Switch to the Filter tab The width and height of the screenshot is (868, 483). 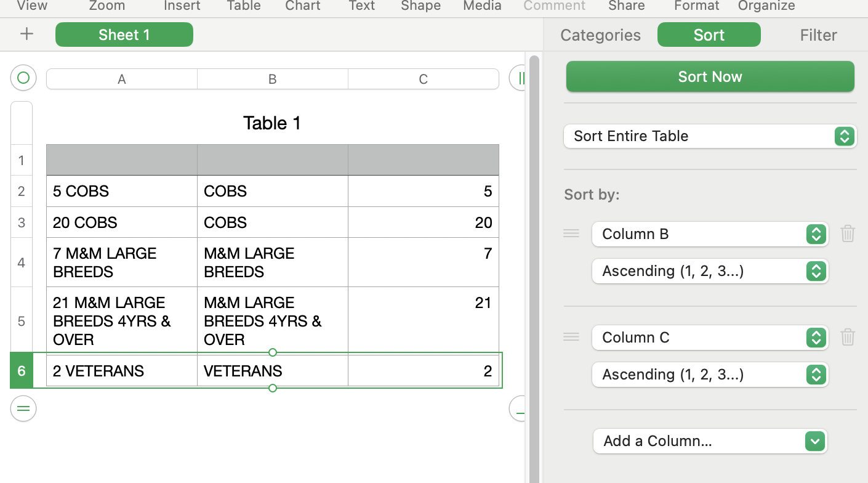tap(818, 35)
